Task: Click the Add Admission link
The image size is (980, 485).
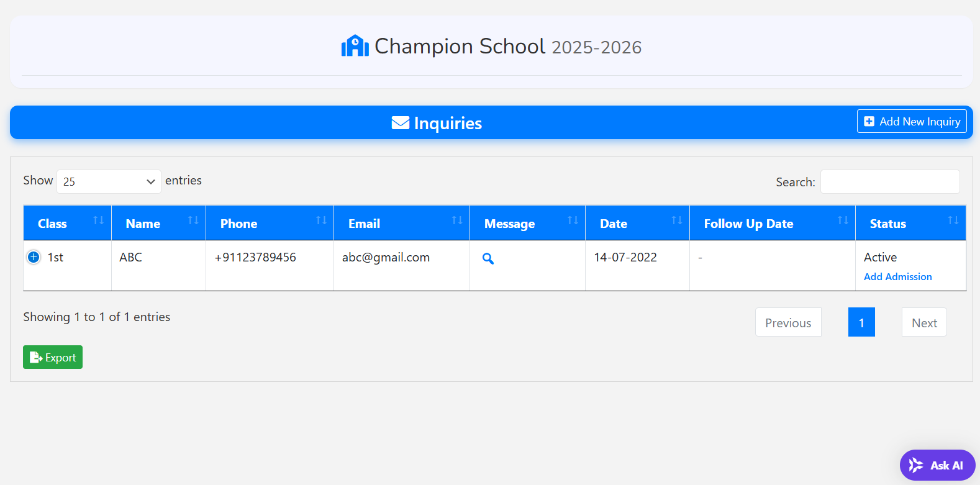Action: click(897, 277)
